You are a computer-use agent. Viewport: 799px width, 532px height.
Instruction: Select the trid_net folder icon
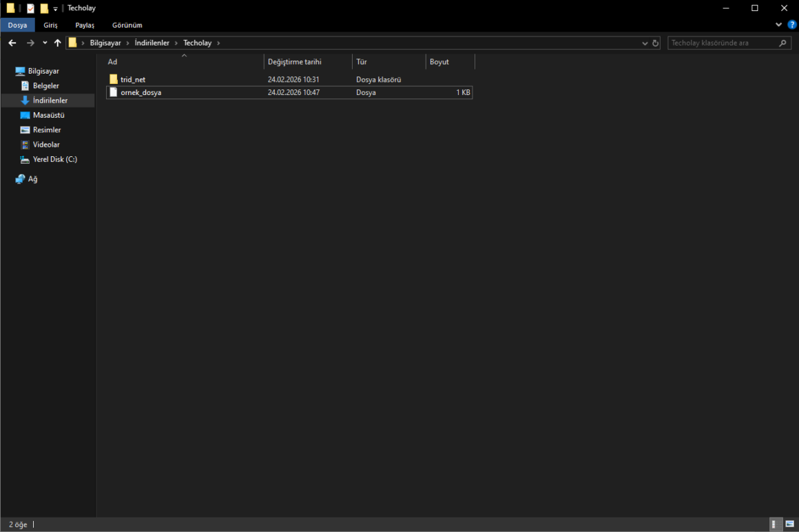(114, 79)
